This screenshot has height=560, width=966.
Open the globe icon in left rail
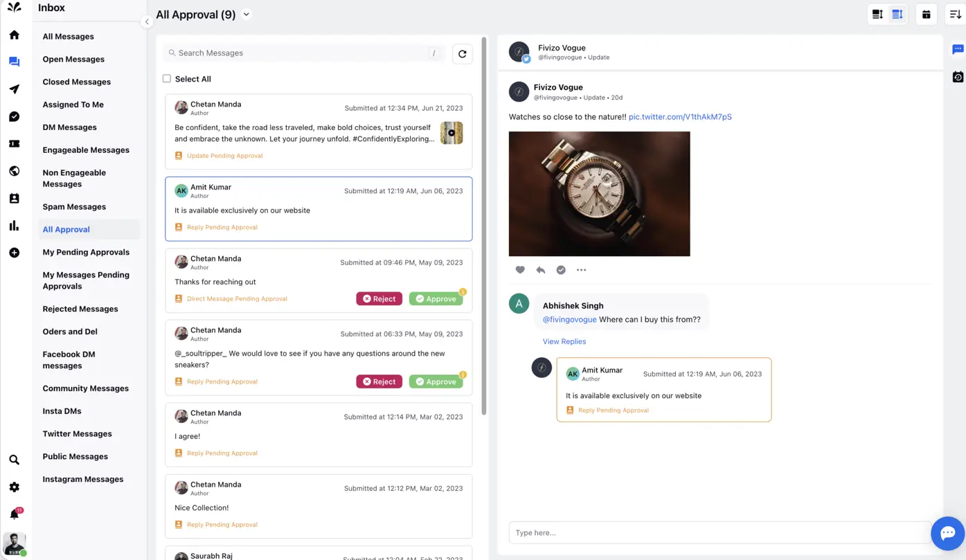[x=14, y=171]
